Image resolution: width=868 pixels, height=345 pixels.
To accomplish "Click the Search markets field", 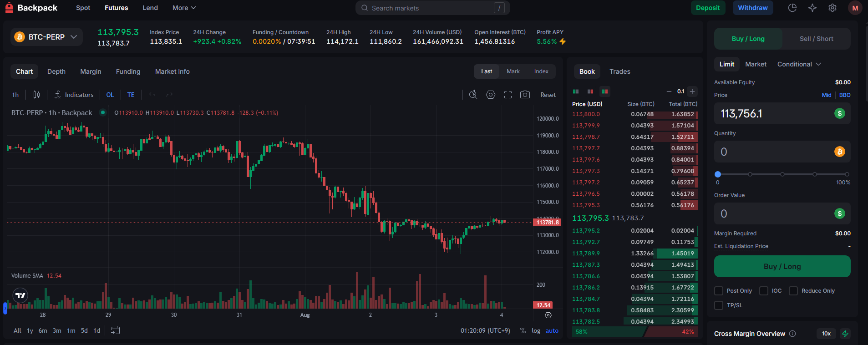I will click(432, 8).
